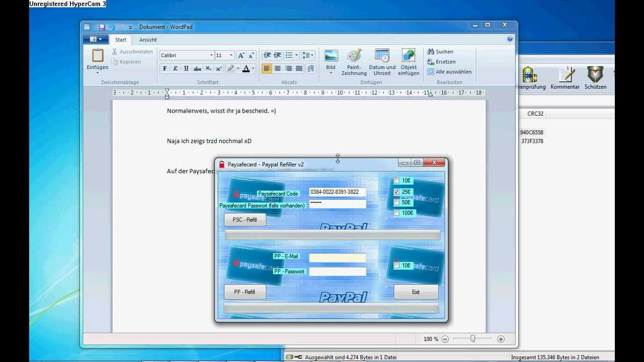Click the shrink font size icon
Viewport: 644px width, 362px height.
pyautogui.click(x=252, y=55)
